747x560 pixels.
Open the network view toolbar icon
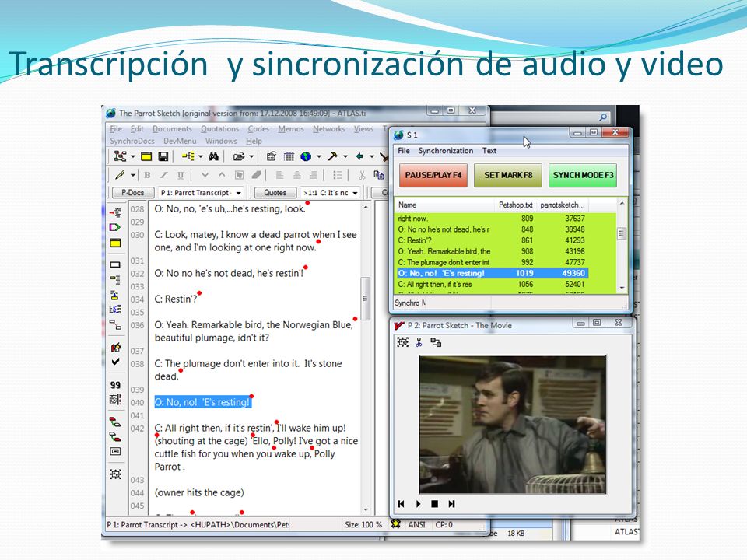pyautogui.click(x=120, y=156)
